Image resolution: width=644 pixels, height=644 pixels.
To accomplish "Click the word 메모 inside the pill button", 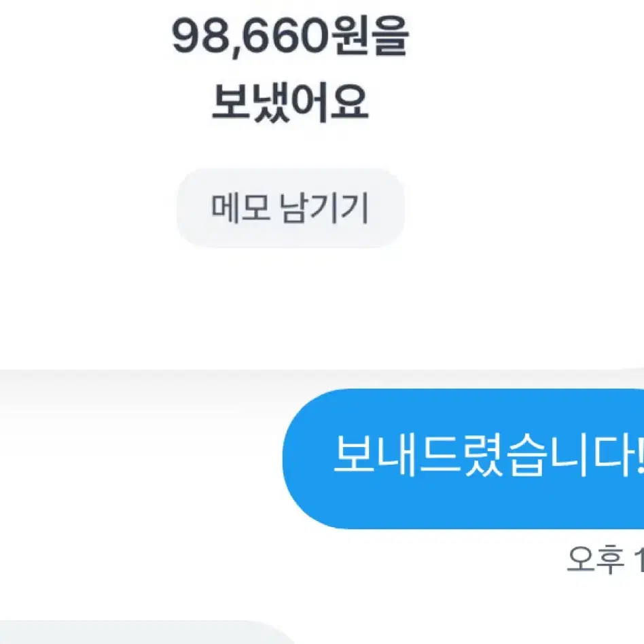I will coord(240,208).
